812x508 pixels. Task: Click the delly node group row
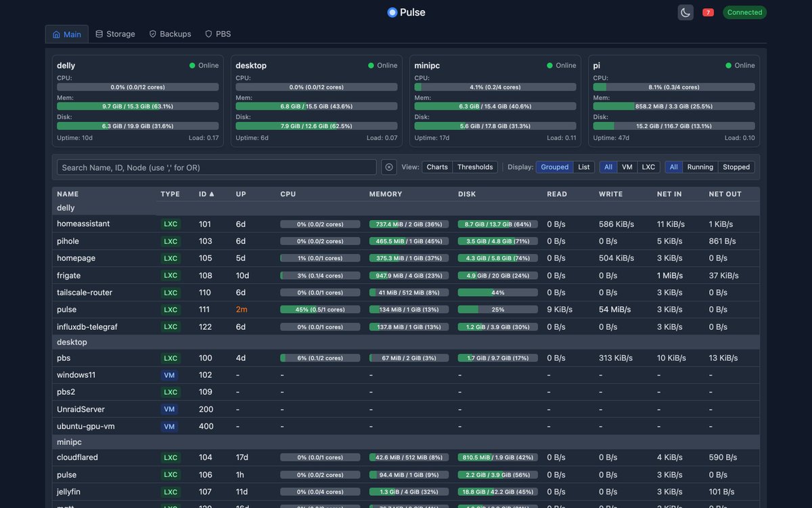[406, 208]
